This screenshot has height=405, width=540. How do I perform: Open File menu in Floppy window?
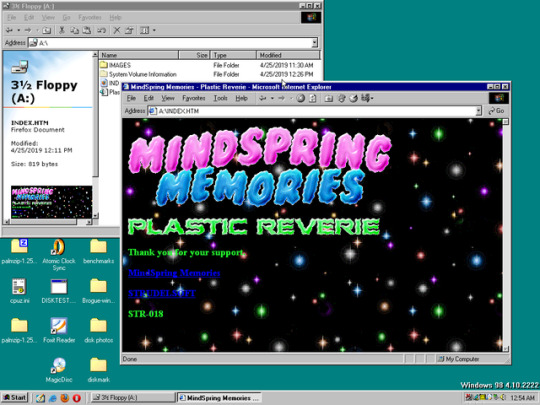(11, 17)
